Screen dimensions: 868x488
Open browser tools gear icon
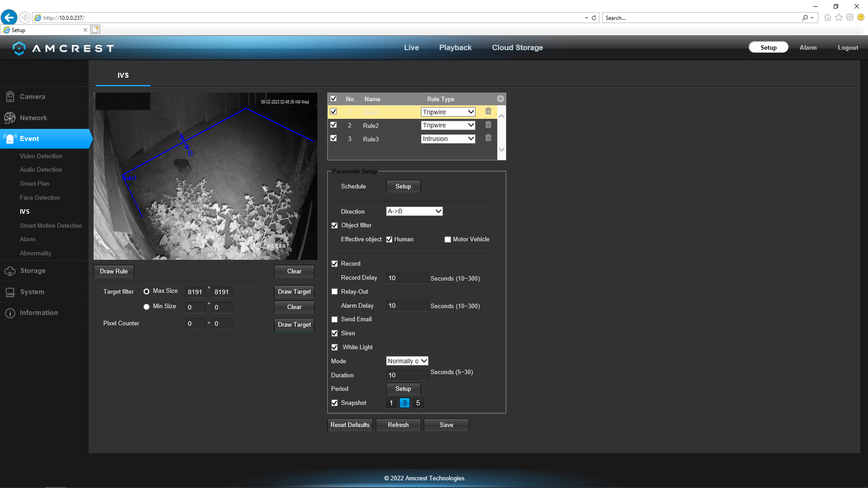[850, 18]
